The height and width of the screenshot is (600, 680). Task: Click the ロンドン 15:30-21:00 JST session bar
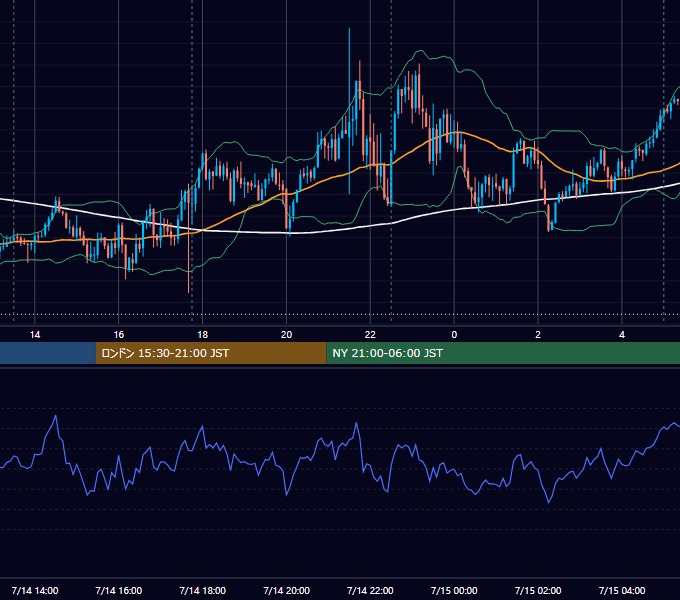point(211,353)
